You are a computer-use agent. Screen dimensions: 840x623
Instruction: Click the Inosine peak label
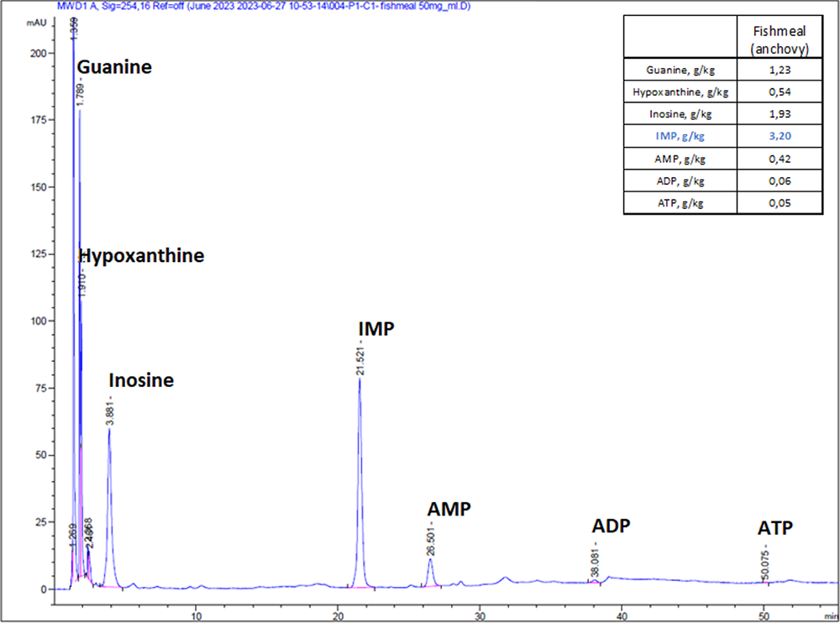[141, 380]
